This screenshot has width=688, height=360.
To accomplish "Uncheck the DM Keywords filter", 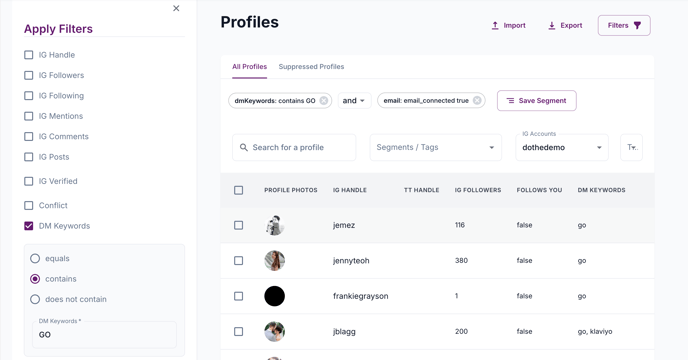I will click(29, 226).
